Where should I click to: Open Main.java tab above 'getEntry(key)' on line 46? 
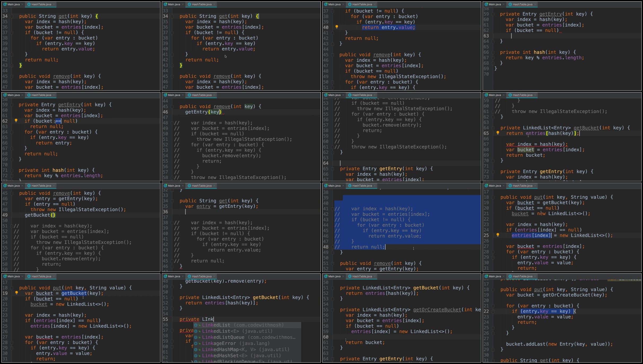click(x=174, y=95)
